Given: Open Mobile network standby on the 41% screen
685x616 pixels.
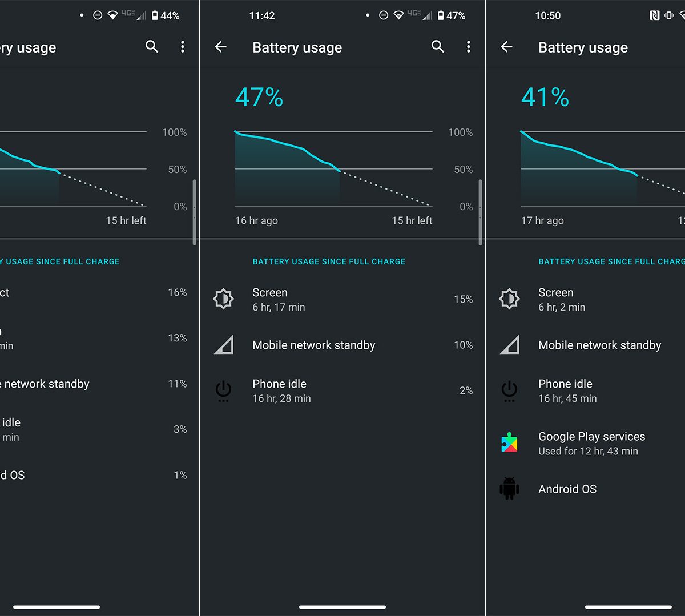Looking at the screenshot, I should click(599, 345).
